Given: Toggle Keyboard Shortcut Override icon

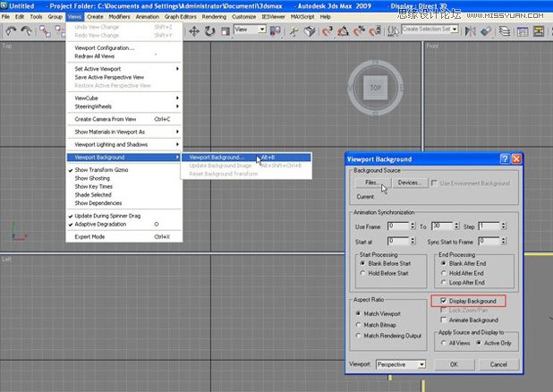Looking at the screenshot, I should [x=310, y=31].
